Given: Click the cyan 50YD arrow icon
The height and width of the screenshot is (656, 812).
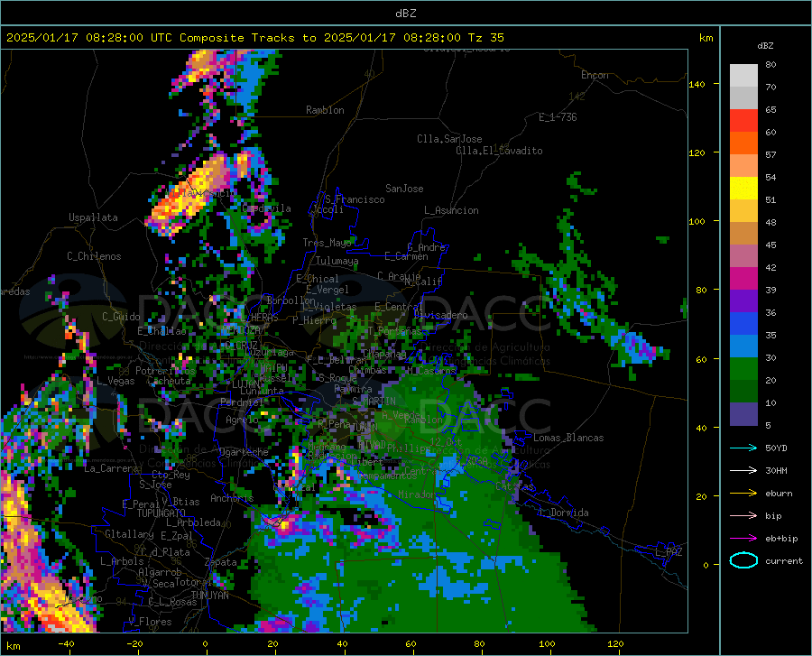Looking at the screenshot, I should pyautogui.click(x=743, y=448).
